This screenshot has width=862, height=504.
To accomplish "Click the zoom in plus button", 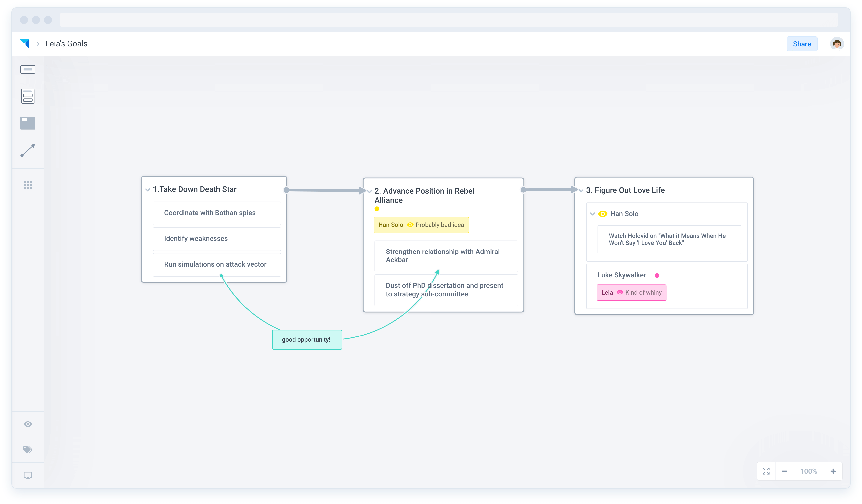I will (833, 471).
